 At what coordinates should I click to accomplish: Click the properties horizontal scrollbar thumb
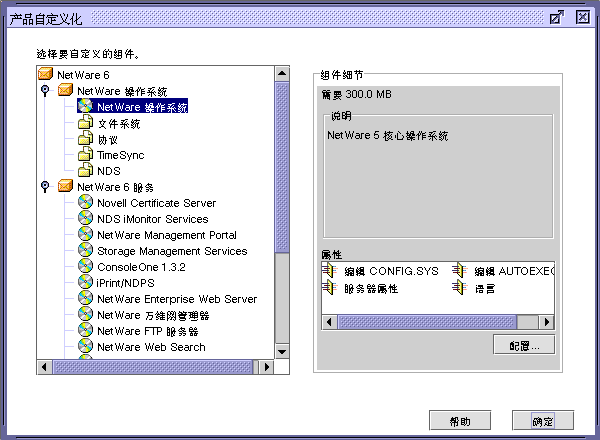[427, 322]
